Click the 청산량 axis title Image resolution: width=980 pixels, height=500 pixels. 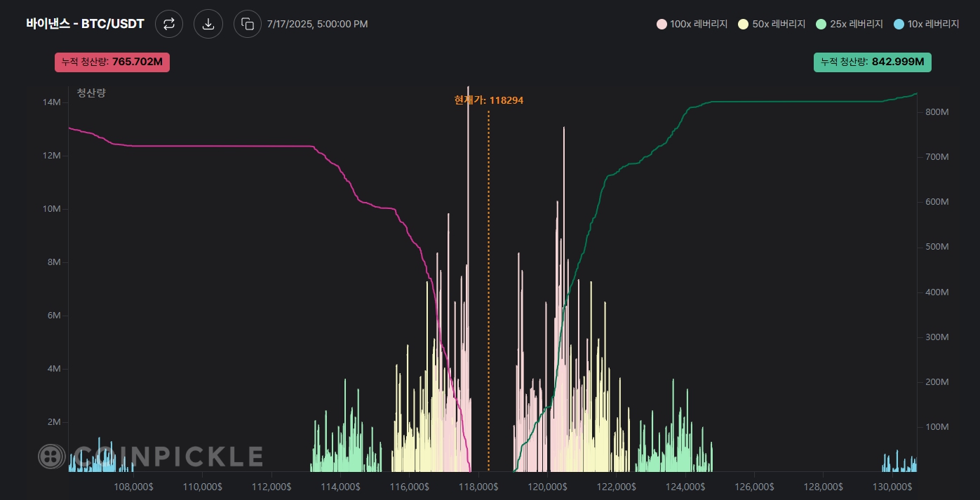point(91,93)
